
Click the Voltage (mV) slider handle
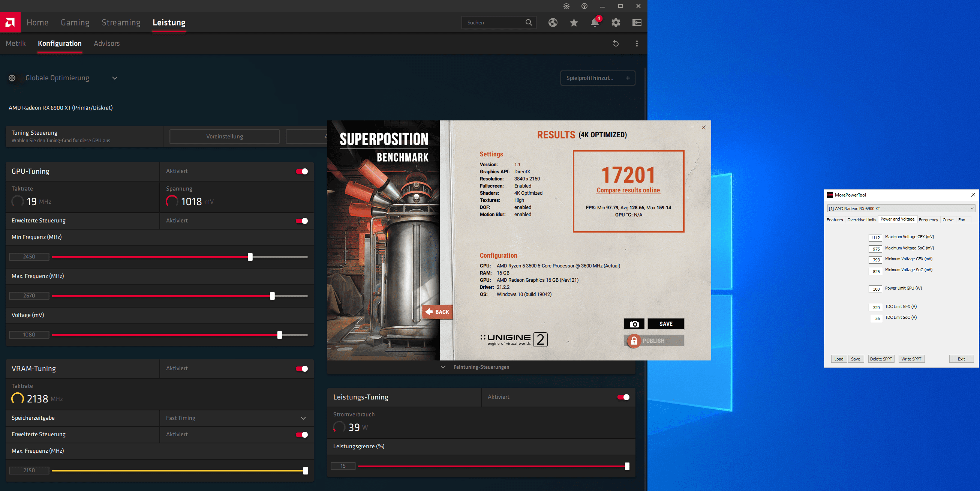[279, 335]
